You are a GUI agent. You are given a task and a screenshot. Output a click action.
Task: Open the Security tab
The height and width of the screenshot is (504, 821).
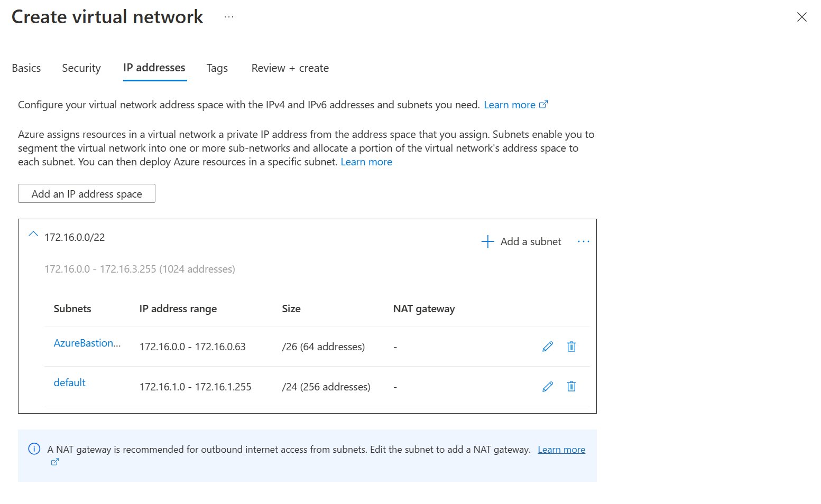click(81, 68)
